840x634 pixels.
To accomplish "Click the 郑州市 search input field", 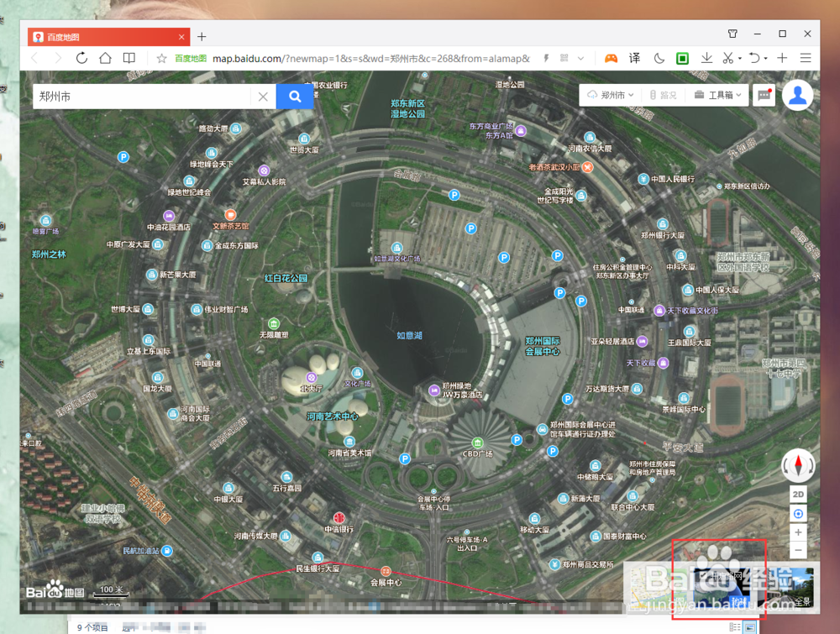I will (x=141, y=97).
